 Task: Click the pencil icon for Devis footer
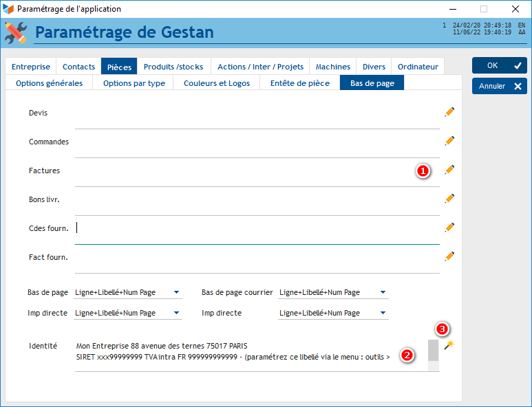tap(449, 111)
